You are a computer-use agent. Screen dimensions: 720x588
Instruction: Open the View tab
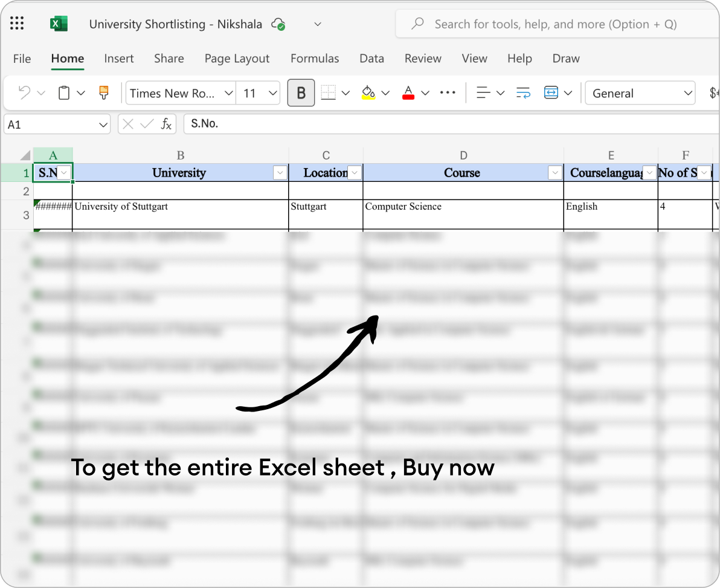click(x=474, y=59)
